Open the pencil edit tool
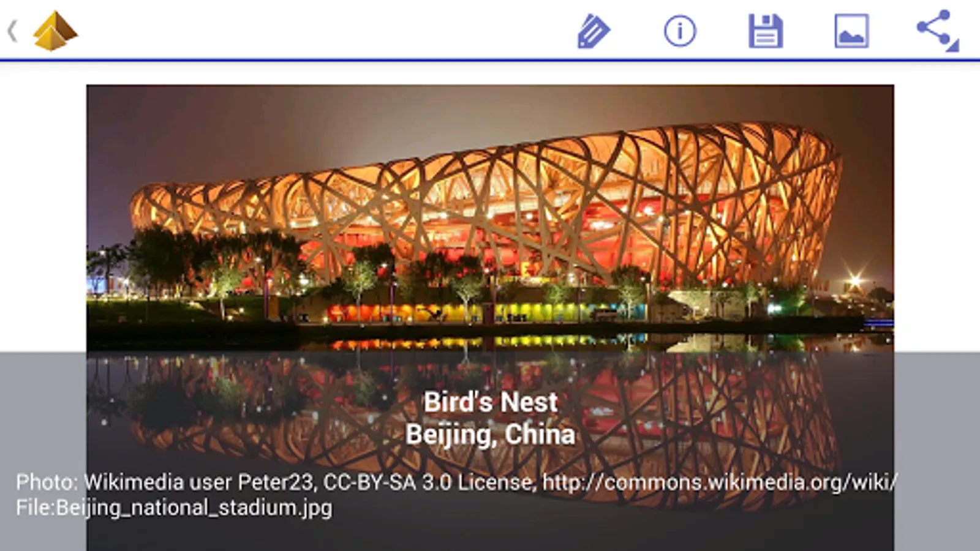 (594, 31)
